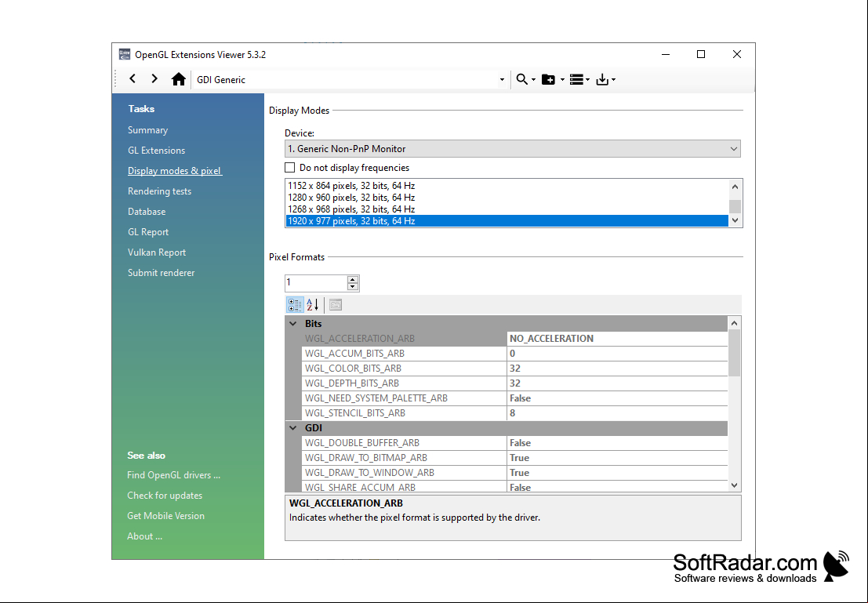Switch property grid to Categorized view
This screenshot has height=603, width=868.
(295, 304)
